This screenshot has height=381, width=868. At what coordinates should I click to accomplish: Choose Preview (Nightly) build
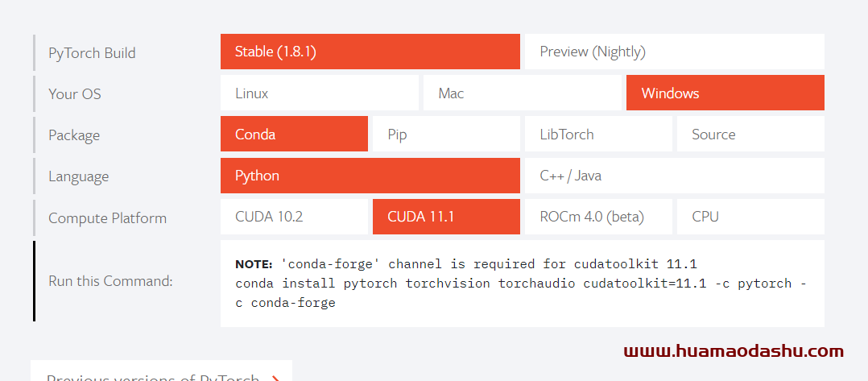click(x=674, y=52)
